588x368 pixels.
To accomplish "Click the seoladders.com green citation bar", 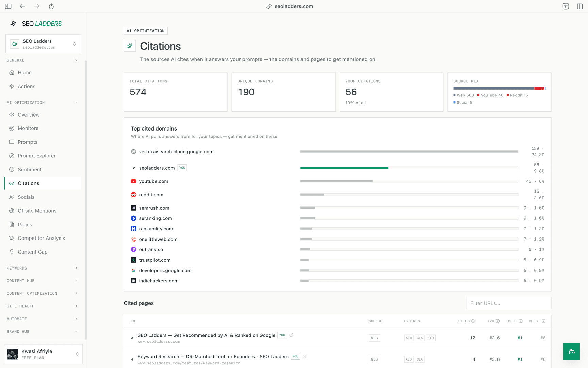I will [344, 168].
